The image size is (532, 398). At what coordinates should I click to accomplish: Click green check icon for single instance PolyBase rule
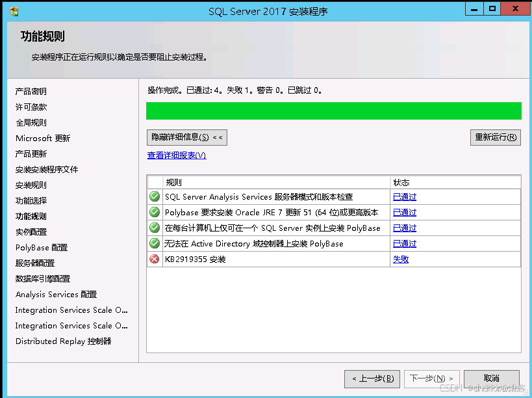[155, 228]
